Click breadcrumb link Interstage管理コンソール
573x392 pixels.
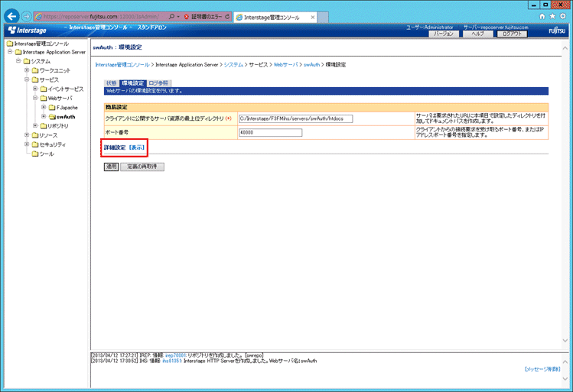(x=122, y=65)
